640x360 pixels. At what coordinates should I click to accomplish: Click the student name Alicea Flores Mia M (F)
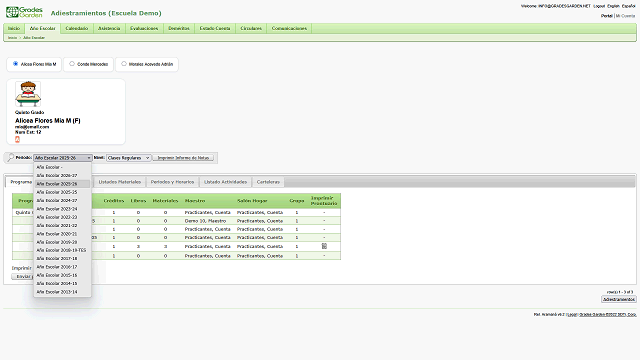tap(48, 120)
